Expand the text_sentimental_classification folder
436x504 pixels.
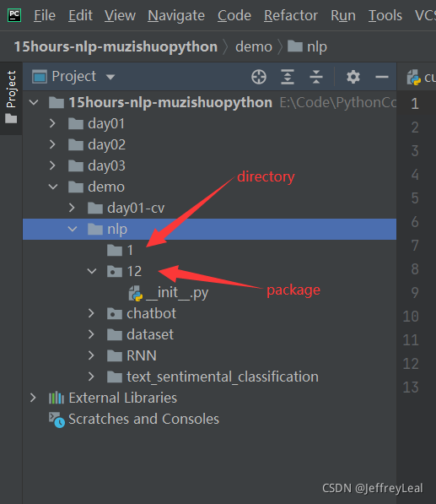click(x=92, y=377)
